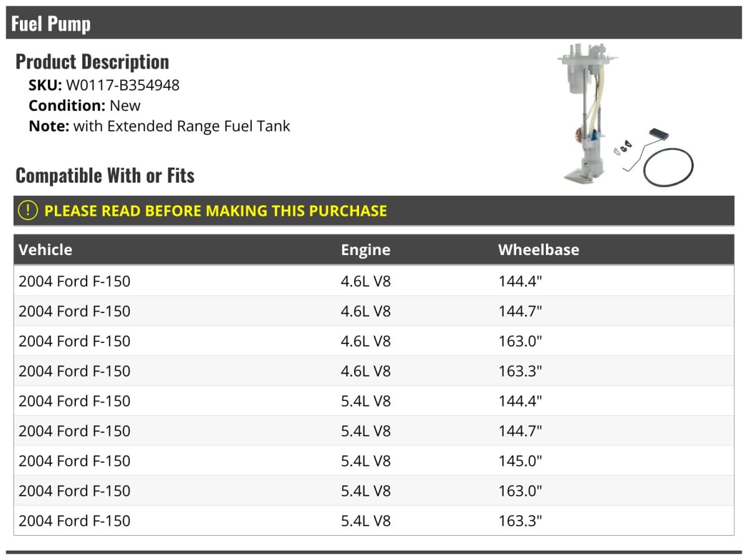Select the 5.4L V8 144.7" wheelbase row
This screenshot has height=560, width=748.
(x=373, y=431)
